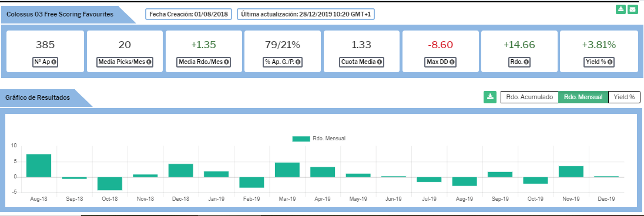
Task: Switch chart to Rdo. Acumulado
Action: coord(529,97)
